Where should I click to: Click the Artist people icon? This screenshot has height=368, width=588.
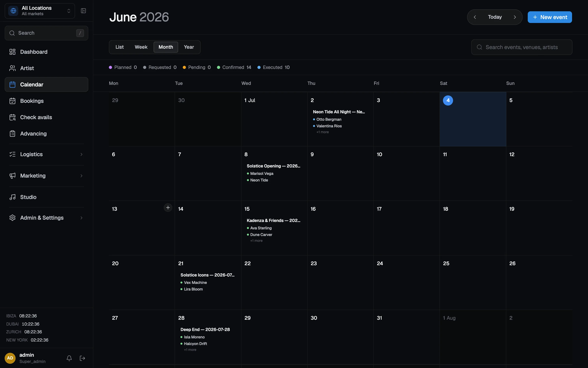coord(12,68)
